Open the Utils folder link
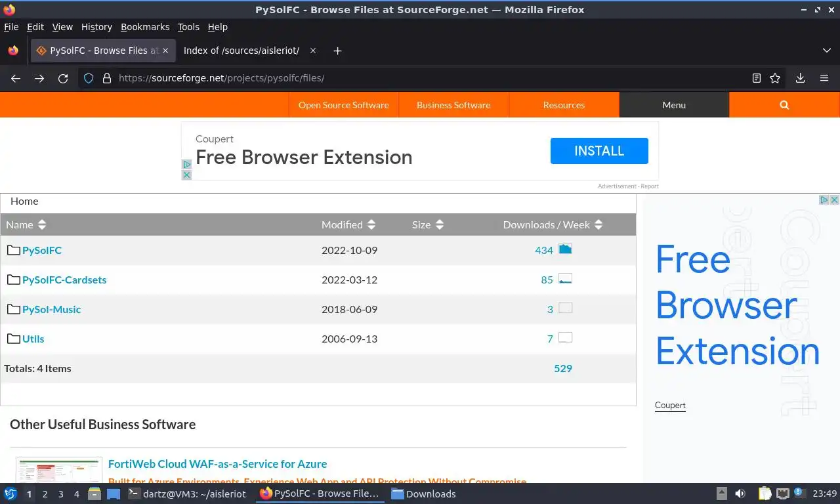This screenshot has width=840, height=504. [x=33, y=339]
